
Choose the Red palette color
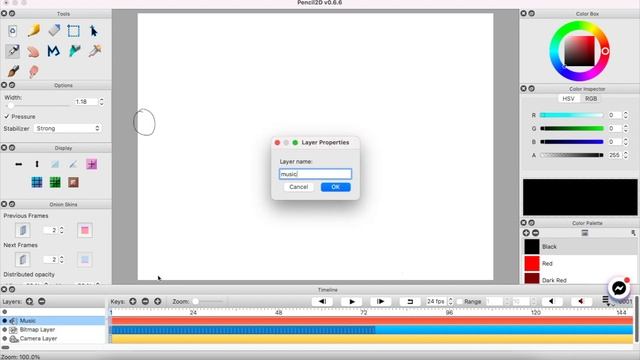(x=580, y=264)
